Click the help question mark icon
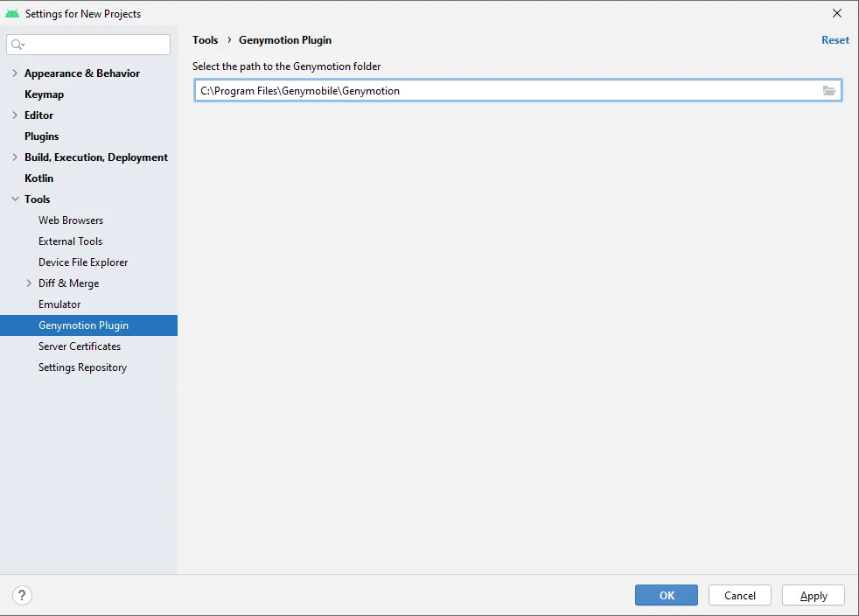The width and height of the screenshot is (859, 616). tap(23, 596)
